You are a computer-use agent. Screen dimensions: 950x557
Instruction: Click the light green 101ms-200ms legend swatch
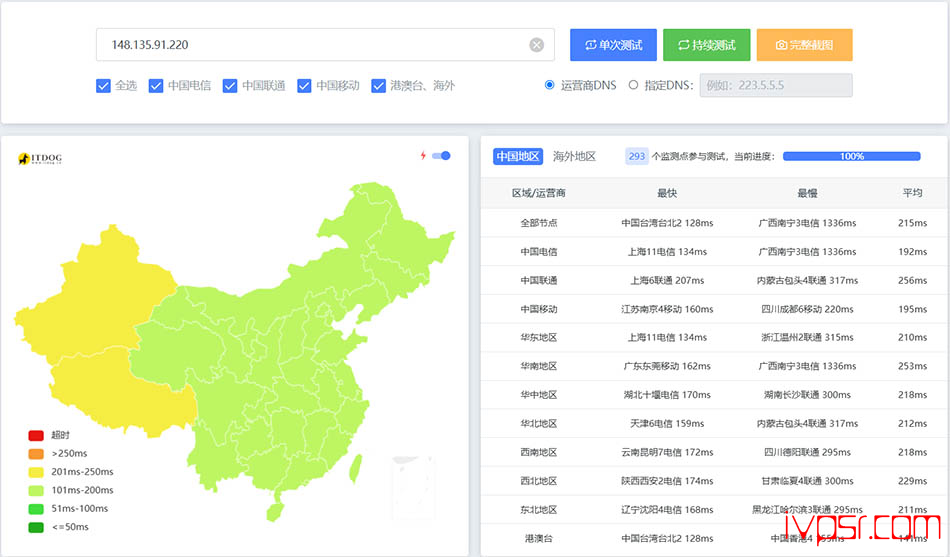pyautogui.click(x=36, y=490)
